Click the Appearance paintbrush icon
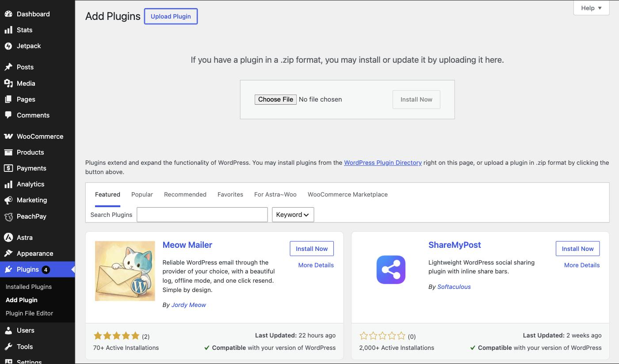Screen dimensions: 619x364 (x=8, y=254)
